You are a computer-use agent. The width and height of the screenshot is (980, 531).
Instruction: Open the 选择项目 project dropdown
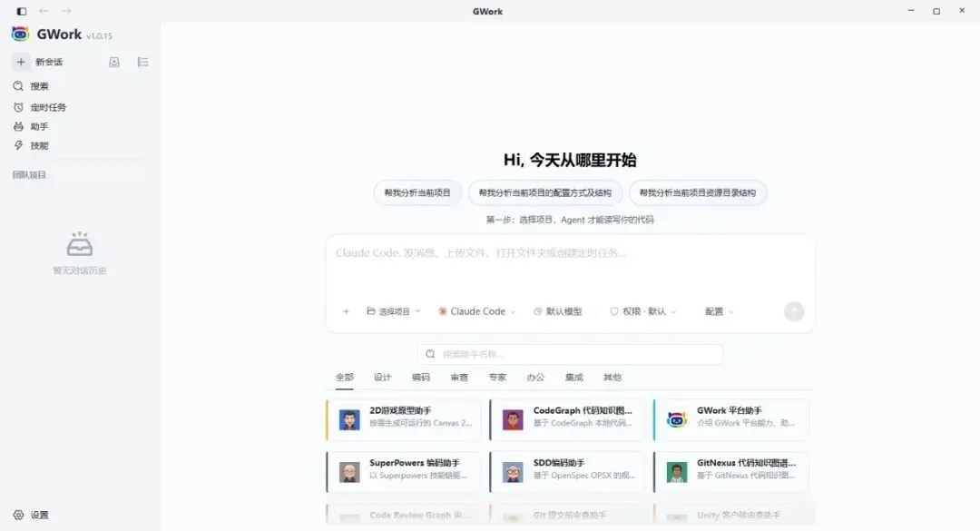click(394, 311)
